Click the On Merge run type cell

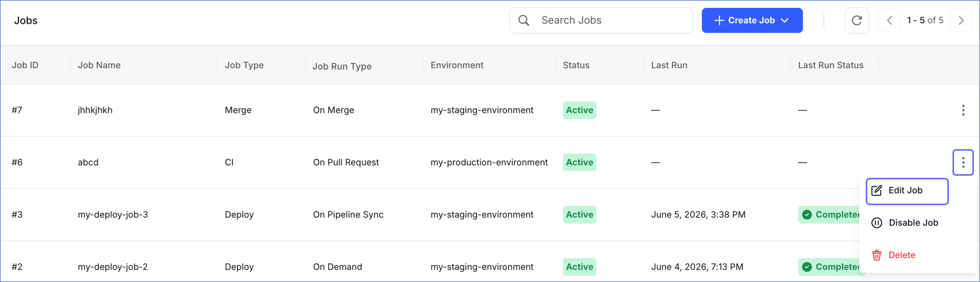tap(333, 110)
